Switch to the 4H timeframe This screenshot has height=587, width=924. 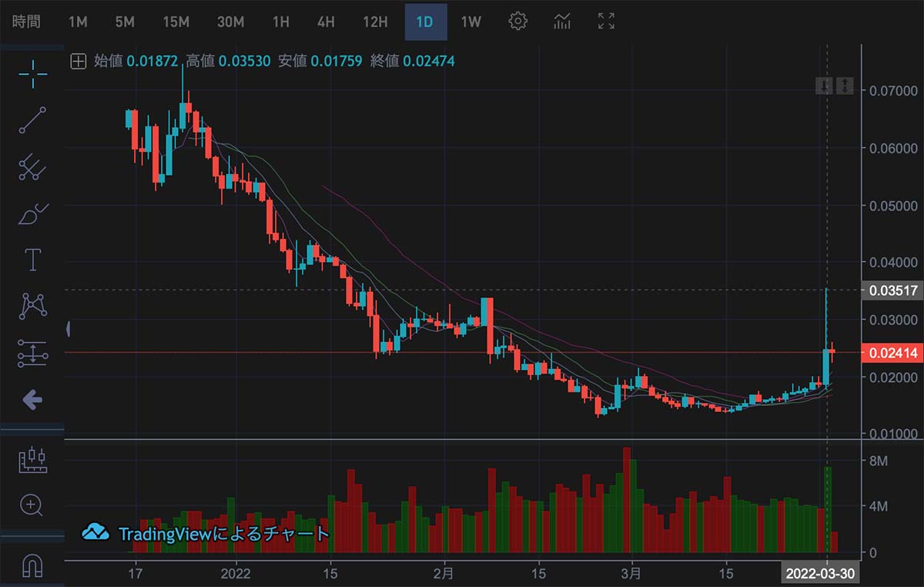tap(326, 22)
